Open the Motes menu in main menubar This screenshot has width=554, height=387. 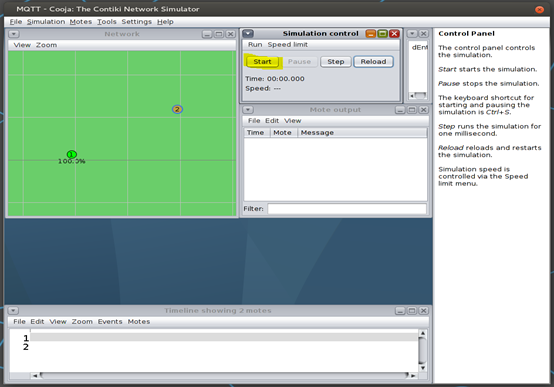click(81, 22)
